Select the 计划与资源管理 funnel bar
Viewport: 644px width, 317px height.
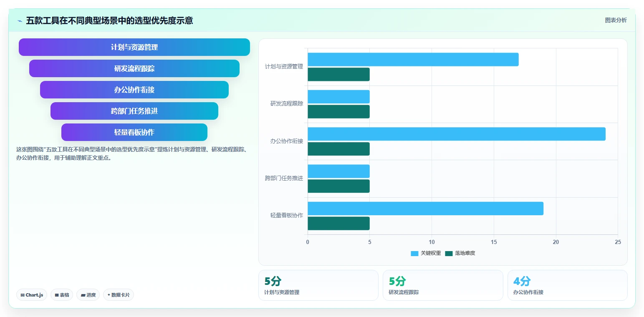pyautogui.click(x=134, y=47)
